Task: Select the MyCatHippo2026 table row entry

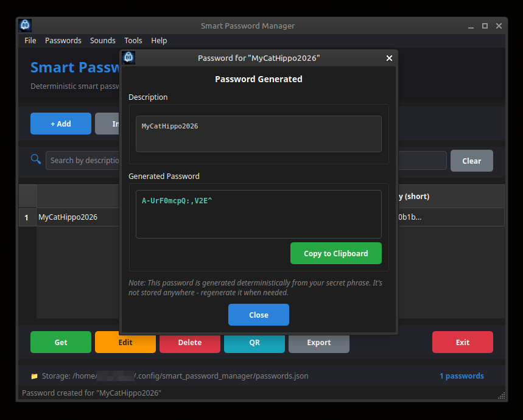Action: tap(68, 217)
